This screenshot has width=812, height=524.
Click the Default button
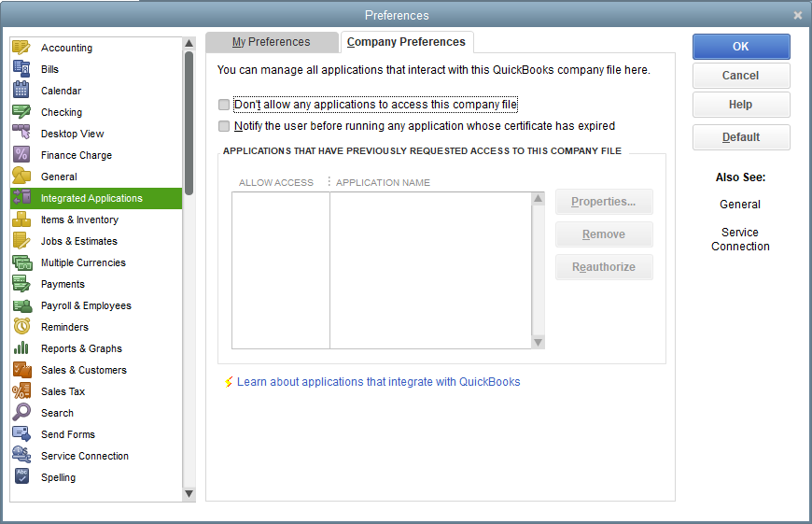(x=741, y=137)
